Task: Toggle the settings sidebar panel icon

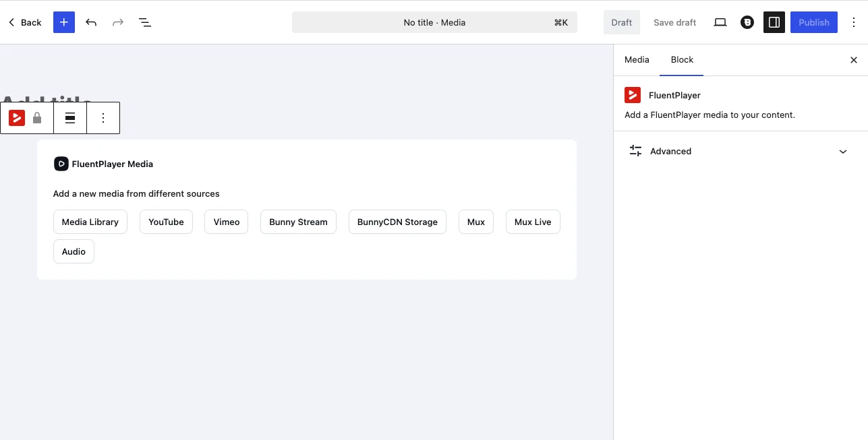Action: pyautogui.click(x=774, y=22)
